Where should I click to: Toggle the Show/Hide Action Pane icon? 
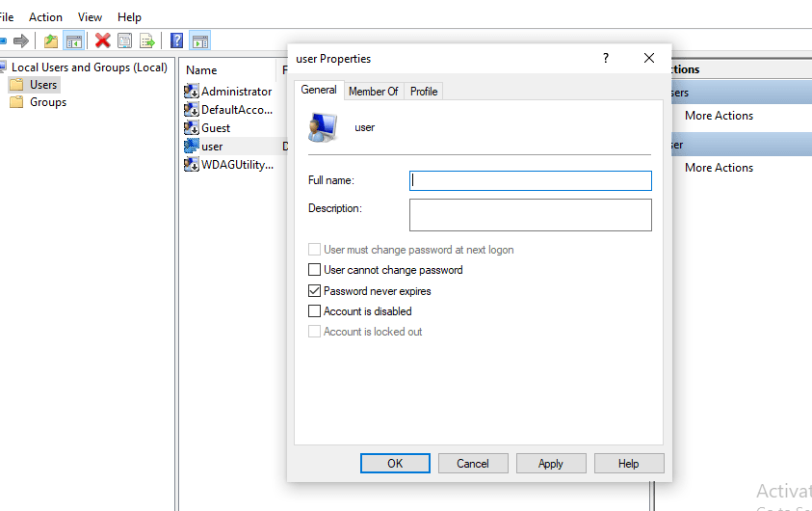200,40
